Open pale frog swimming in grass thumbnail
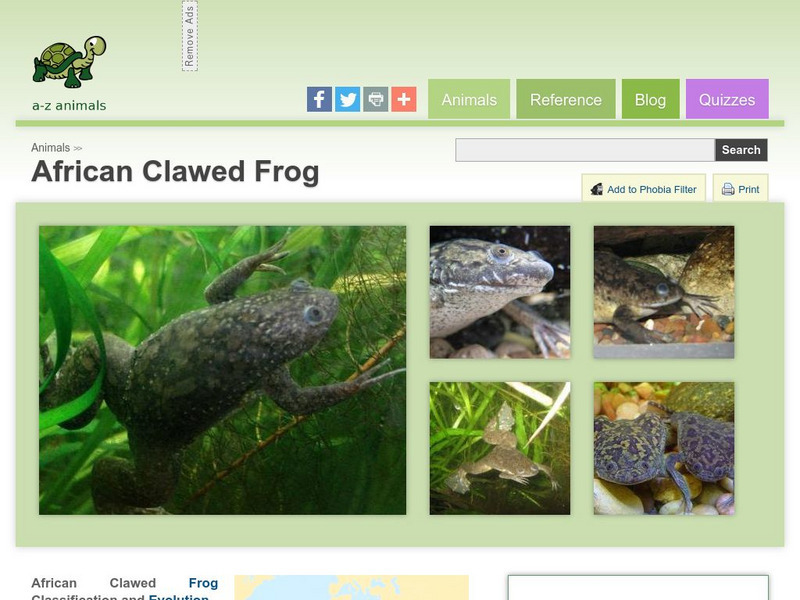 pos(500,448)
